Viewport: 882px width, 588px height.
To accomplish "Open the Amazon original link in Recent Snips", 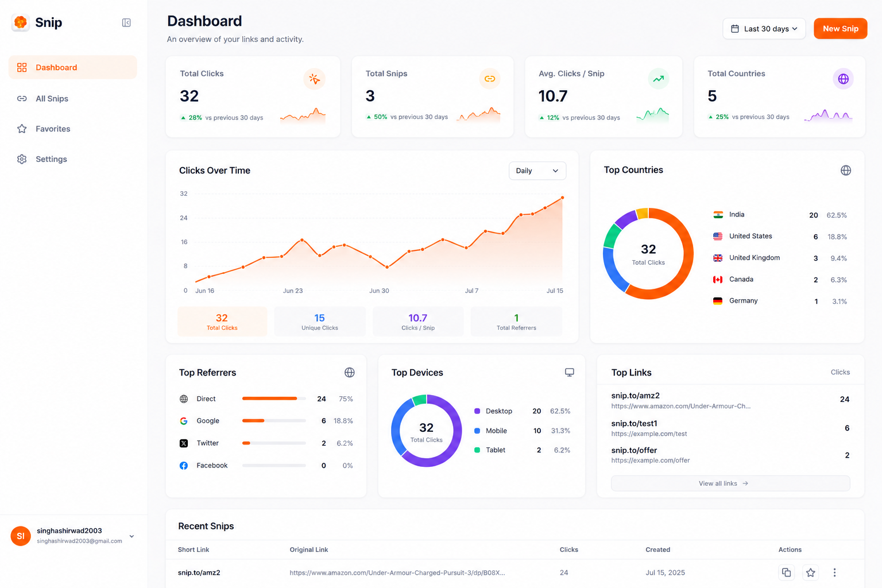I will [397, 572].
